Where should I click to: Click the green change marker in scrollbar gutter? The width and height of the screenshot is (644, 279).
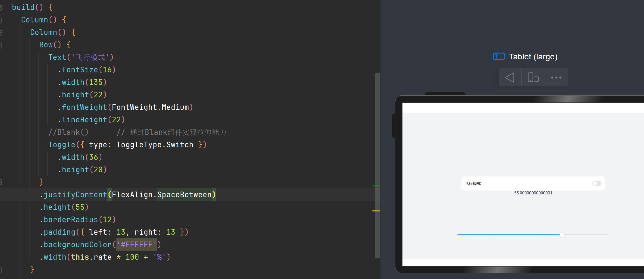[x=376, y=186]
